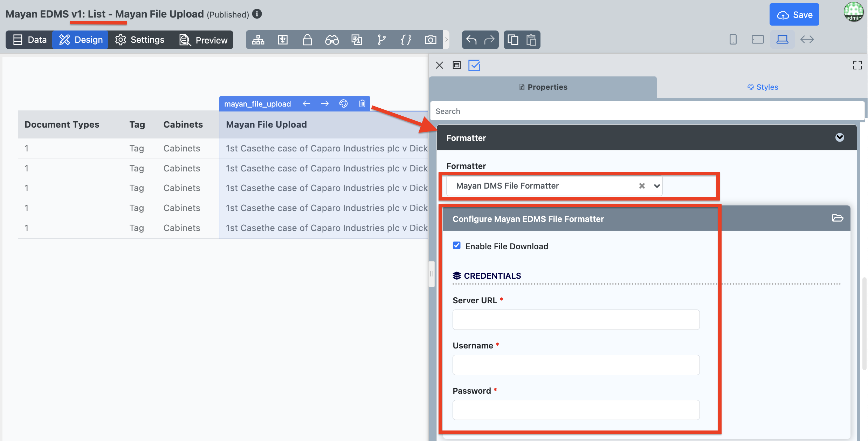Viewport: 868px width, 441px height.
Task: Click the undo arrow icon
Action: click(471, 40)
